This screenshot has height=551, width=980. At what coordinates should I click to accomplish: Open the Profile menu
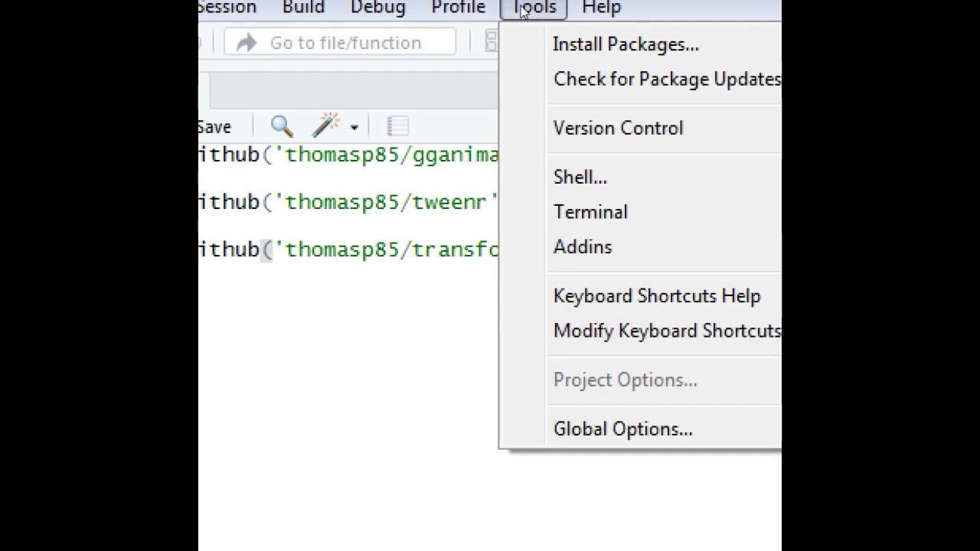pyautogui.click(x=459, y=8)
